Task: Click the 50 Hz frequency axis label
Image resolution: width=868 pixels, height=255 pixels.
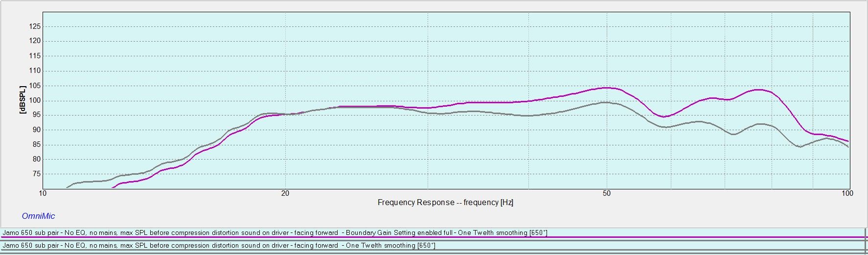Action: pos(607,193)
